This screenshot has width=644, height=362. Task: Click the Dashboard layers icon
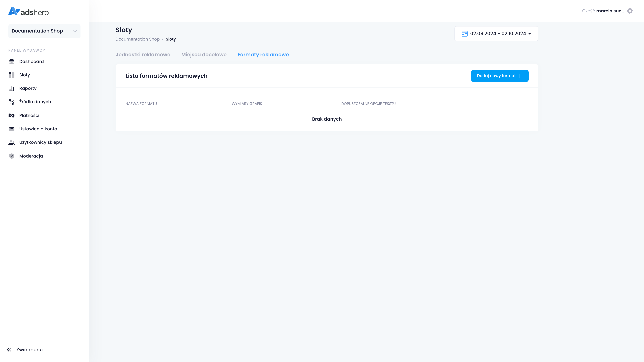click(x=12, y=62)
